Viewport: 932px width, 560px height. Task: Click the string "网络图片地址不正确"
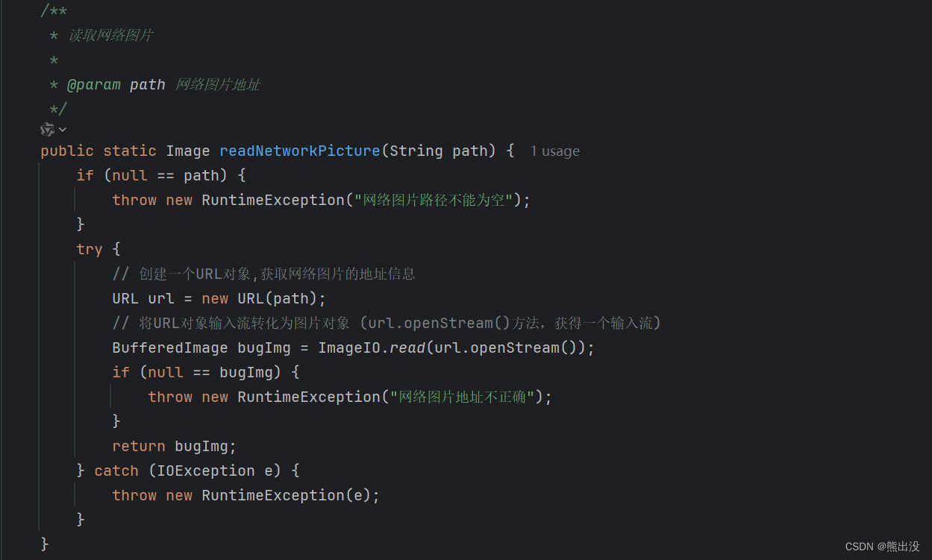pos(463,397)
